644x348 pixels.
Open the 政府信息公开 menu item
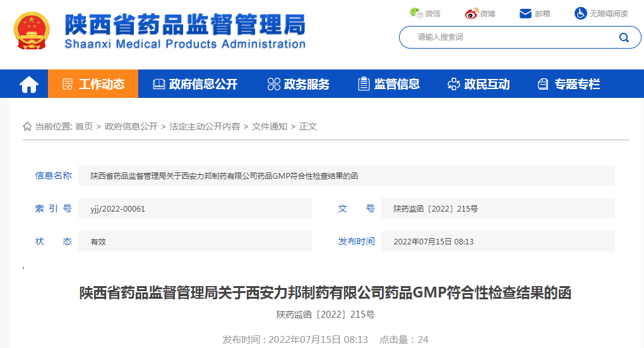[x=203, y=84]
